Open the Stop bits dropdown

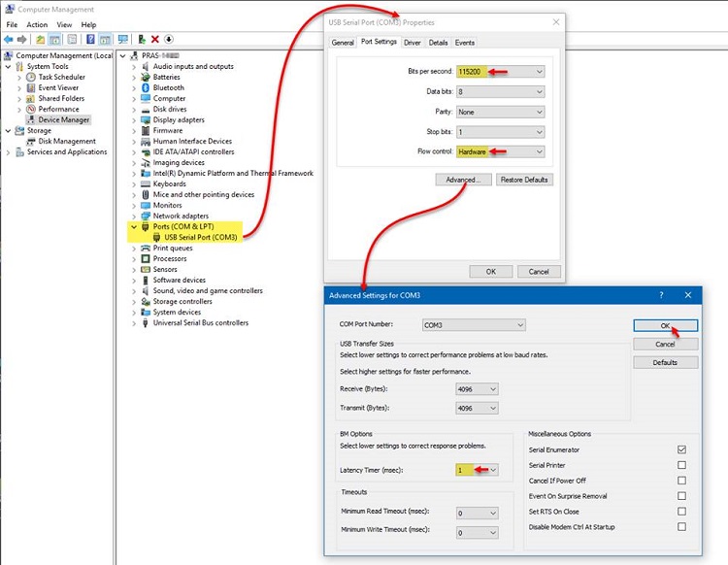(501, 132)
